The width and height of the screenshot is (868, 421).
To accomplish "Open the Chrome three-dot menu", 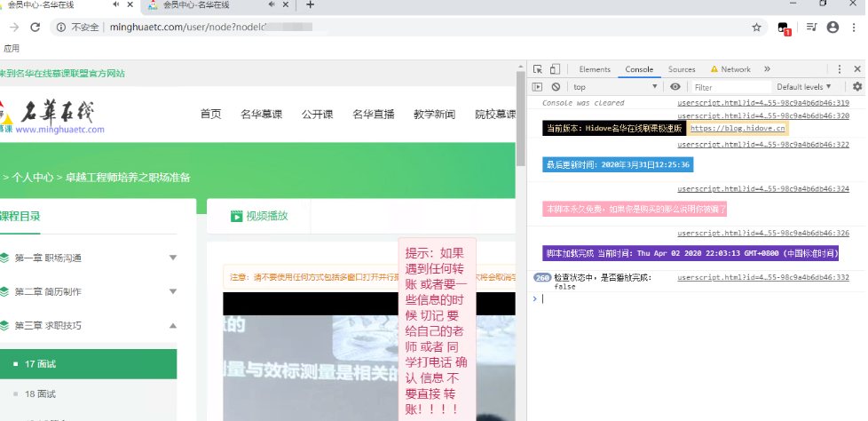I will point(854,28).
